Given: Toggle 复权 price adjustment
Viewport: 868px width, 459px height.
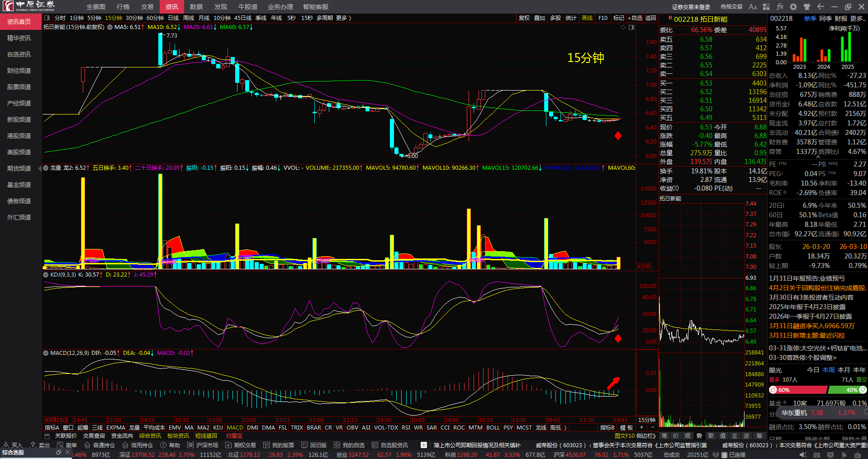Looking at the screenshot, I should [524, 18].
